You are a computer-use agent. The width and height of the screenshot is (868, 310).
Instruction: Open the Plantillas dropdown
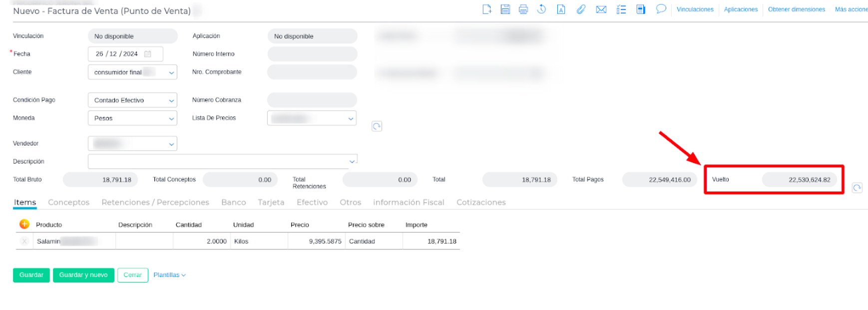(x=169, y=275)
